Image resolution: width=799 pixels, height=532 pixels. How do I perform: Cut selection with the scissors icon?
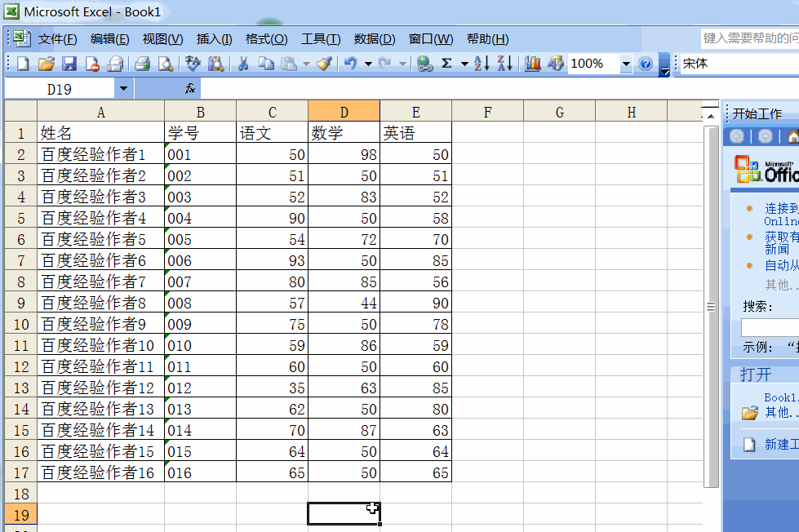tap(243, 64)
